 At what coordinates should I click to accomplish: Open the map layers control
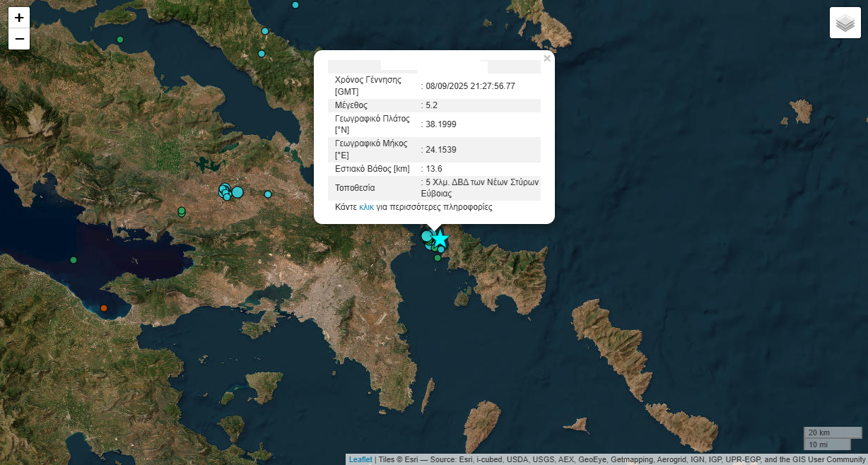click(845, 23)
